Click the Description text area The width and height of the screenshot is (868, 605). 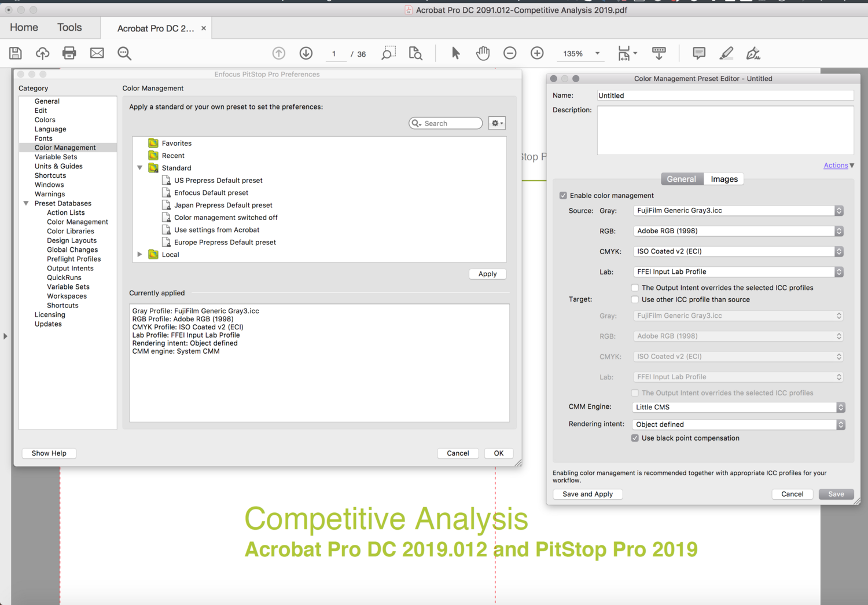pyautogui.click(x=726, y=130)
